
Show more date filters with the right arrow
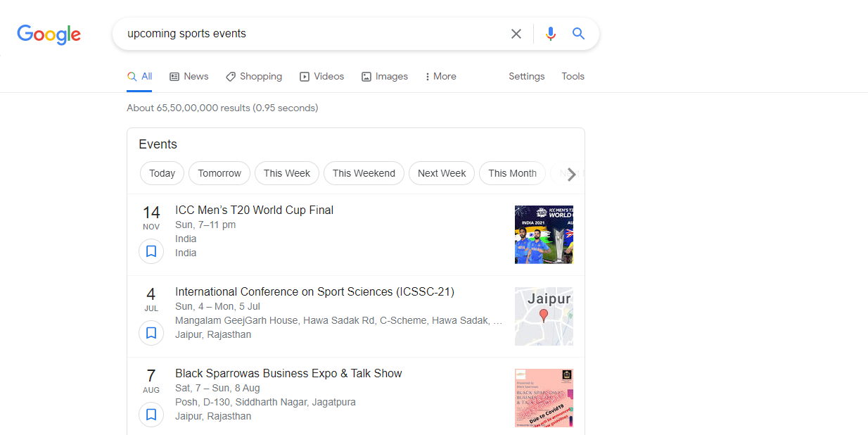[x=572, y=174]
